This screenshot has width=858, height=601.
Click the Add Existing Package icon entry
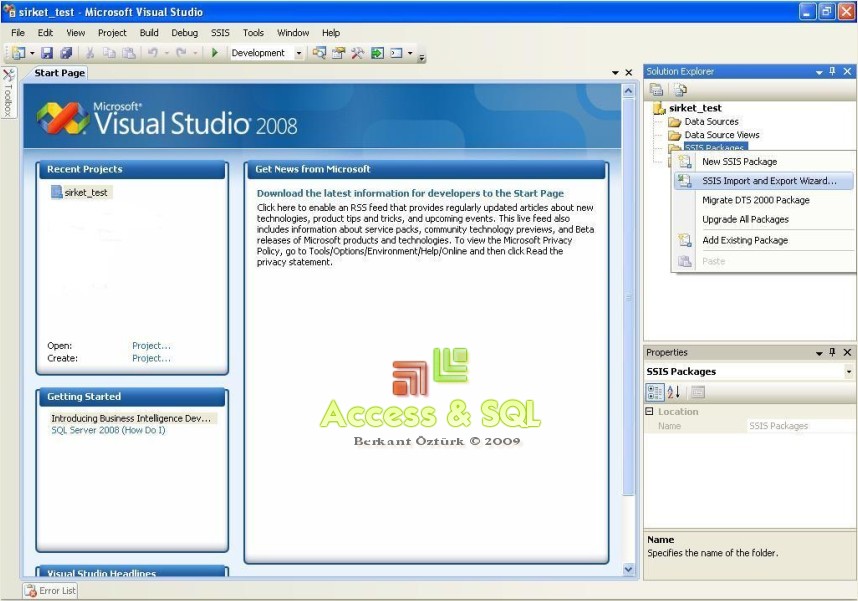744,240
